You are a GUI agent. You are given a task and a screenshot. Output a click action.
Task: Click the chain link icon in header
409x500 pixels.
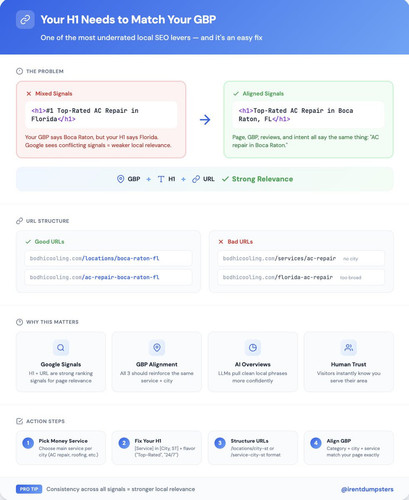pyautogui.click(x=25, y=20)
